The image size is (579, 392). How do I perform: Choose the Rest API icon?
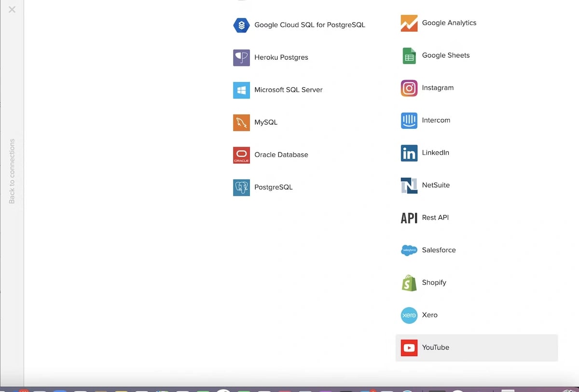(x=409, y=218)
